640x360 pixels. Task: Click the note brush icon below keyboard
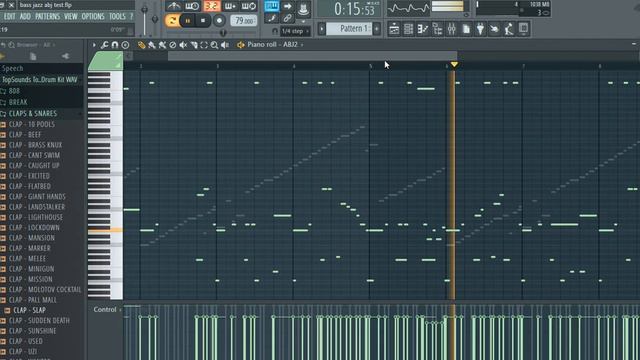271,18
